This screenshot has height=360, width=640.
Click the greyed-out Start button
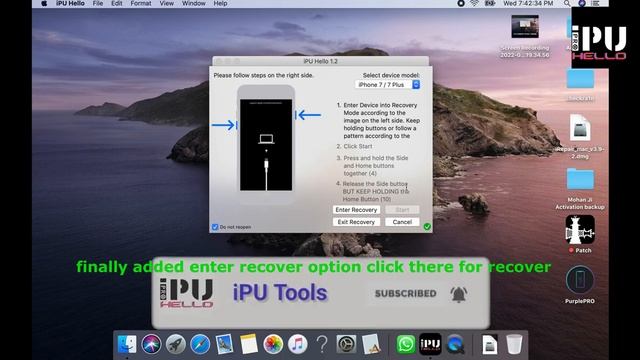coord(402,210)
